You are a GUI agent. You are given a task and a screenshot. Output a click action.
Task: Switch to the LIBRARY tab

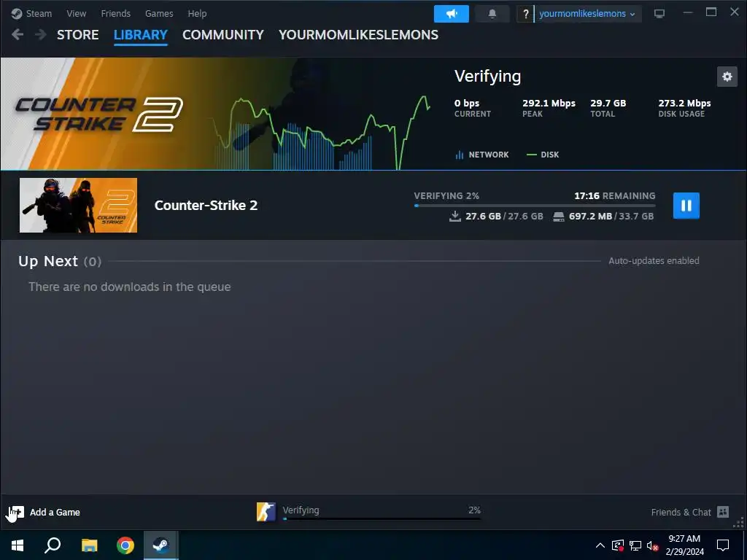(141, 35)
